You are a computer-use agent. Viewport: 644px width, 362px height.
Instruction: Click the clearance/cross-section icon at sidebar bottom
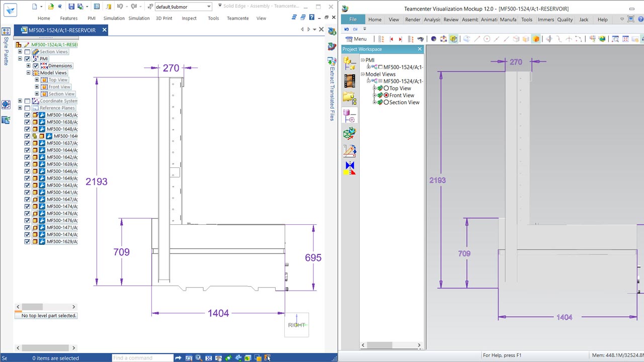click(x=349, y=168)
